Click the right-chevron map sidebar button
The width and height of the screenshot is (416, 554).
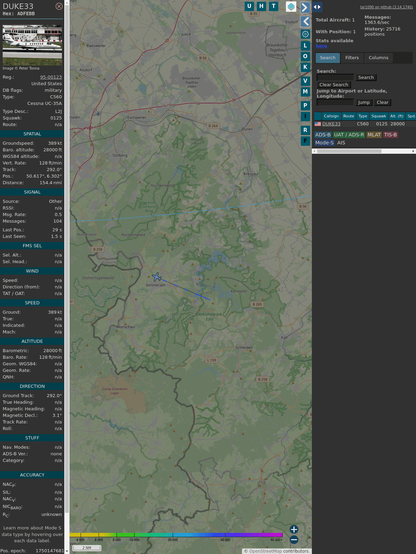pyautogui.click(x=305, y=7)
